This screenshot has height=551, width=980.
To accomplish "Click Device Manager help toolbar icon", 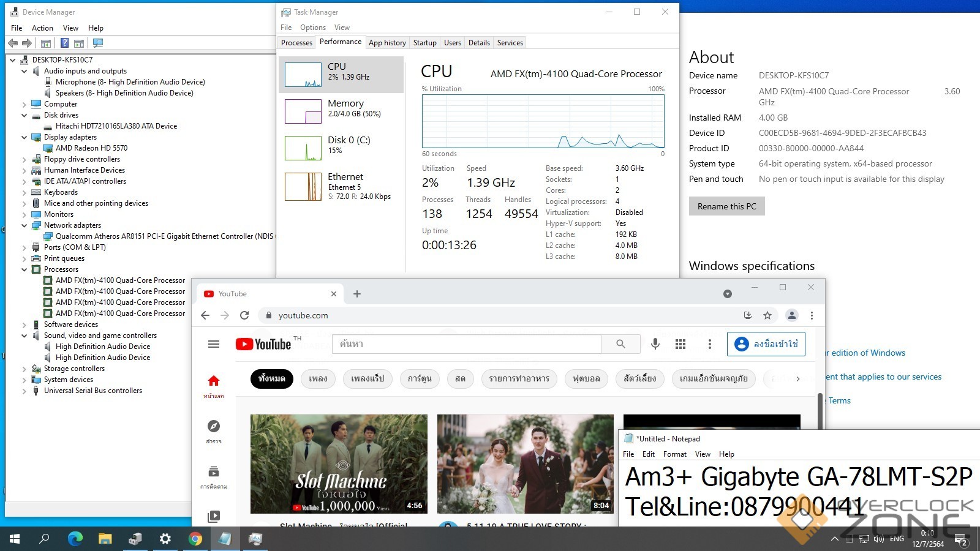I will 64,43.
